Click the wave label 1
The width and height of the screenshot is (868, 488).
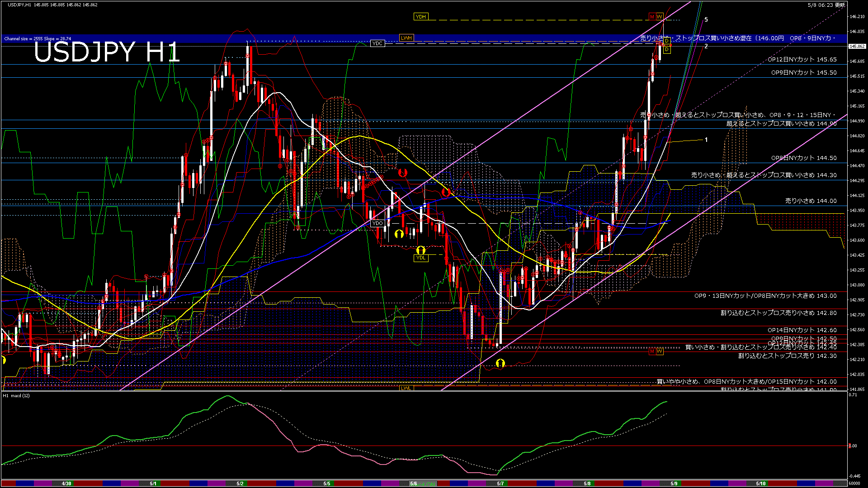click(x=706, y=140)
